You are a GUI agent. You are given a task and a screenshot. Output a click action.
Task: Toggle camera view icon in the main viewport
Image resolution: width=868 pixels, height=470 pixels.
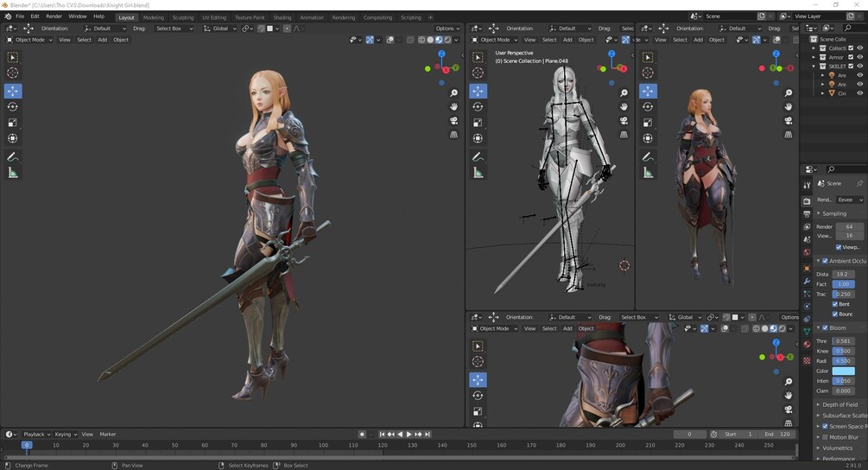pos(453,121)
